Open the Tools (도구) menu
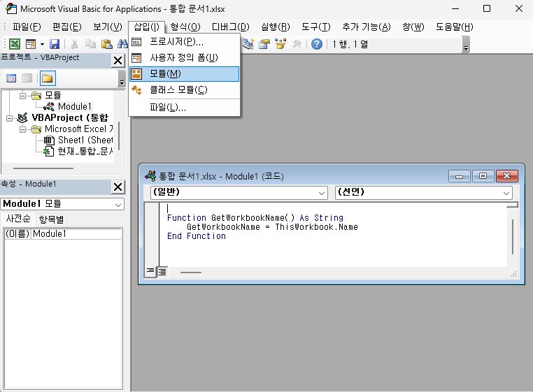Viewport: 533px width, 392px height. click(x=316, y=27)
